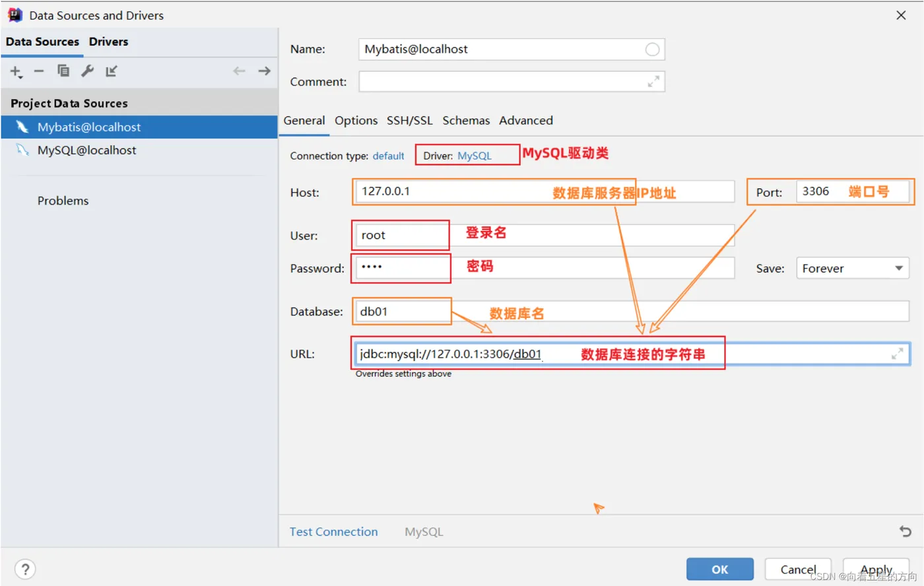This screenshot has width=924, height=586.
Task: Open the General tab
Action: pyautogui.click(x=304, y=121)
